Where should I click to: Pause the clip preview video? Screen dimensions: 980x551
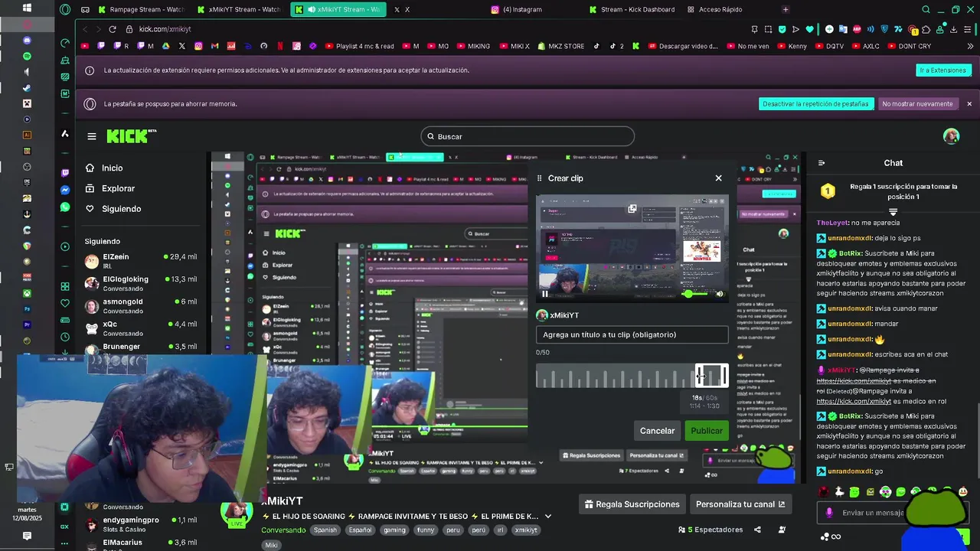coord(545,294)
